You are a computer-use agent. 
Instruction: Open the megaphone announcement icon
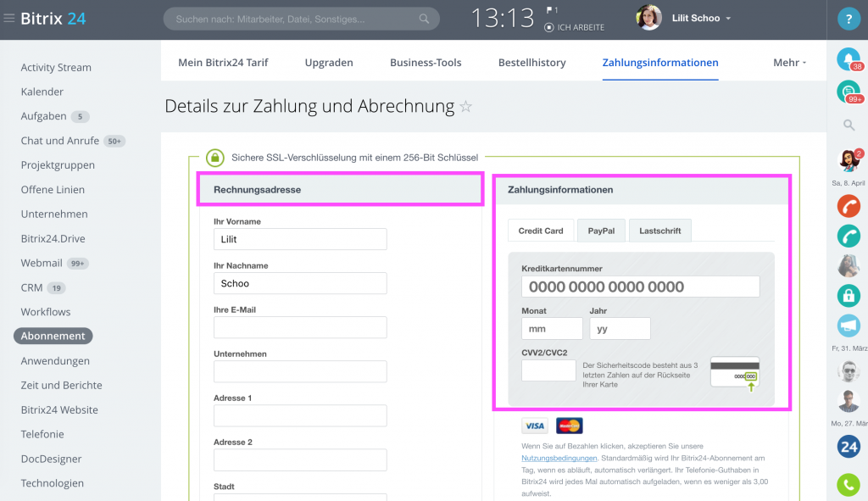(848, 326)
